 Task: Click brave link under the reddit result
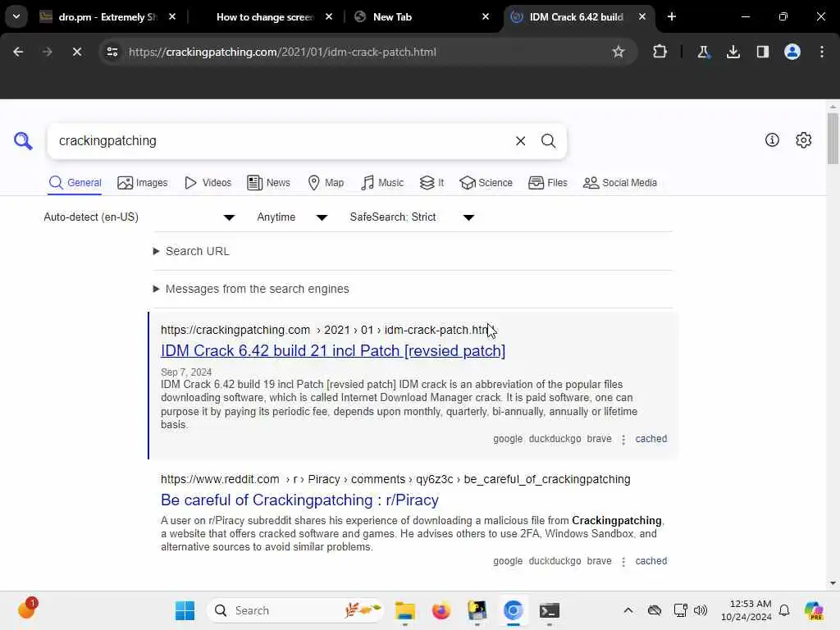[x=599, y=561]
